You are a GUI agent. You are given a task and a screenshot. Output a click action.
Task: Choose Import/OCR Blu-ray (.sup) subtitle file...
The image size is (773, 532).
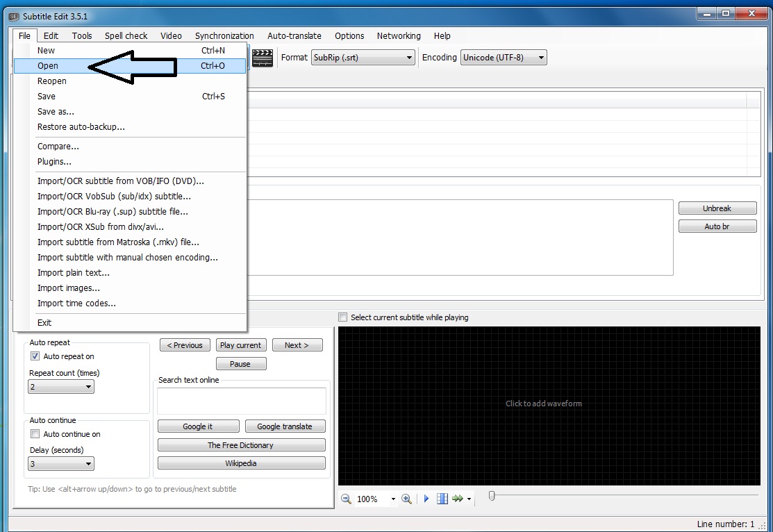coord(130,212)
